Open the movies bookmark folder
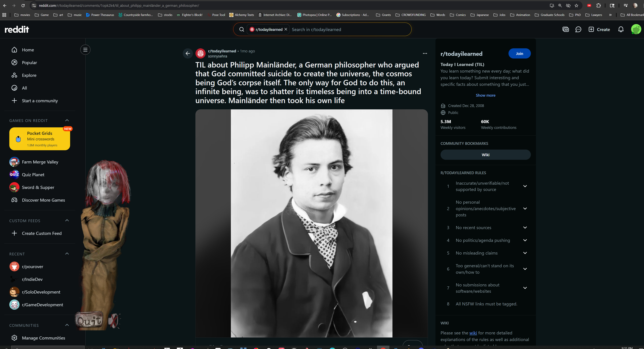 pos(22,15)
